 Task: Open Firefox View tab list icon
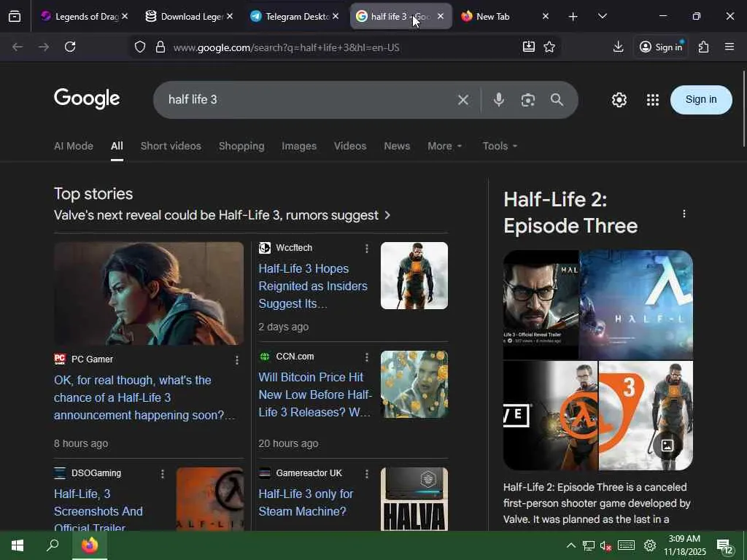[15, 17]
